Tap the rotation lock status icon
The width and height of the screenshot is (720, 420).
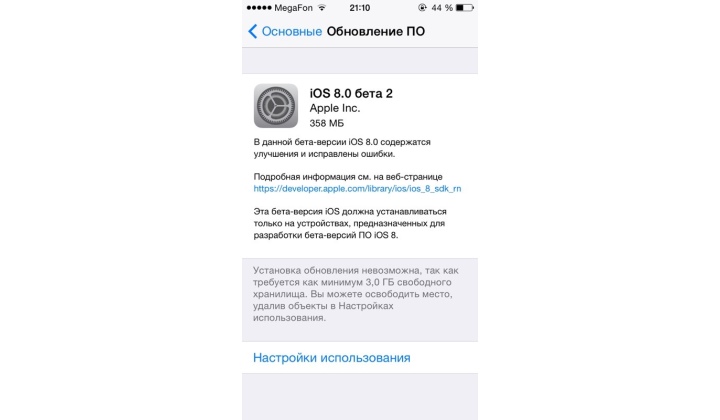[422, 7]
